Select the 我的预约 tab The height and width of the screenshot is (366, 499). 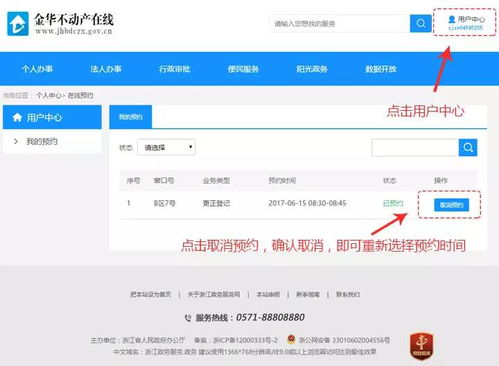[x=131, y=117]
